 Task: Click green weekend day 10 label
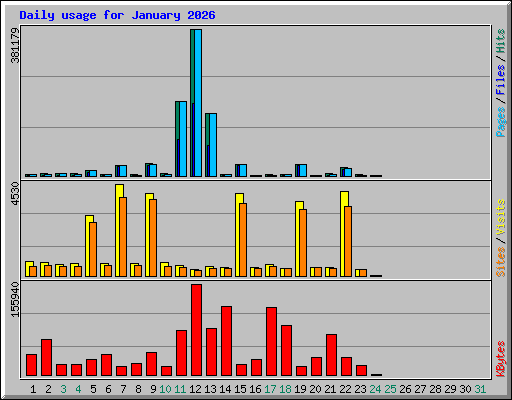(x=165, y=389)
